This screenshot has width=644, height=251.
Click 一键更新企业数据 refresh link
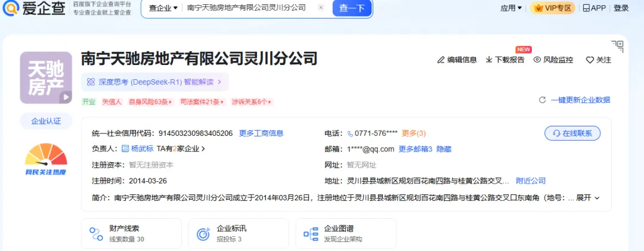pyautogui.click(x=574, y=100)
